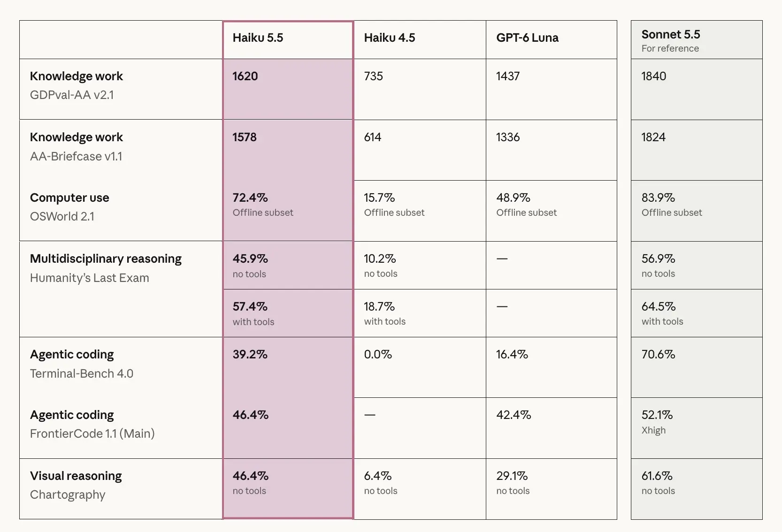Screen dimensions: 782x532
Task: Click the Sonnet 5.5 reference header
Action: pyautogui.click(x=697, y=40)
